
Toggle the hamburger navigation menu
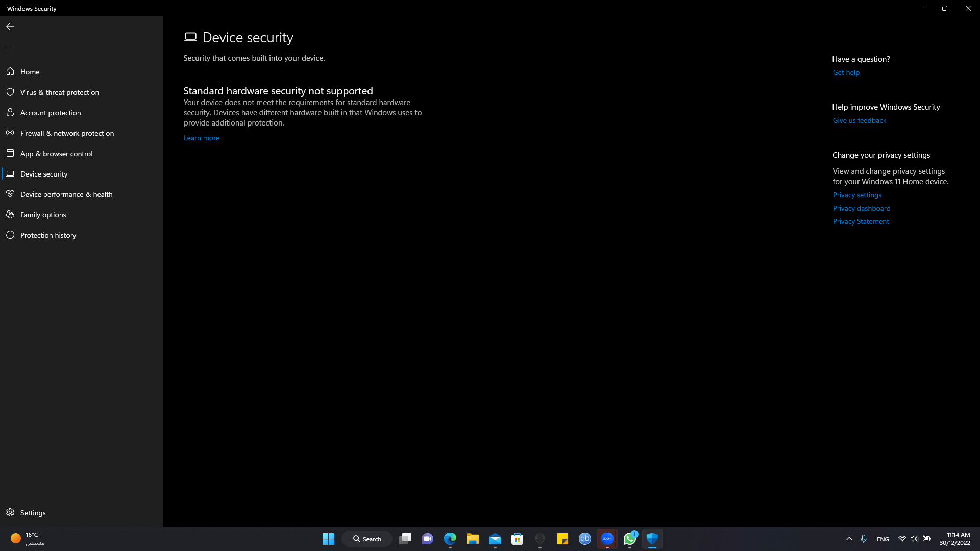click(x=10, y=47)
